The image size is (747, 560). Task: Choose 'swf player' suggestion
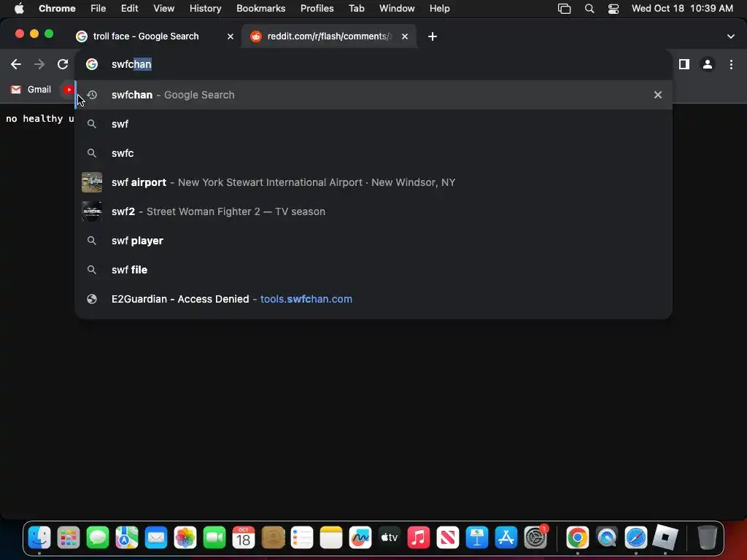[x=373, y=241]
